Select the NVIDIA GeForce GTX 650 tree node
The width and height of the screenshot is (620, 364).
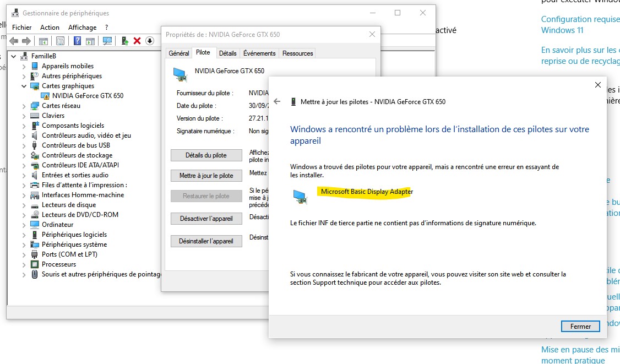tap(88, 96)
